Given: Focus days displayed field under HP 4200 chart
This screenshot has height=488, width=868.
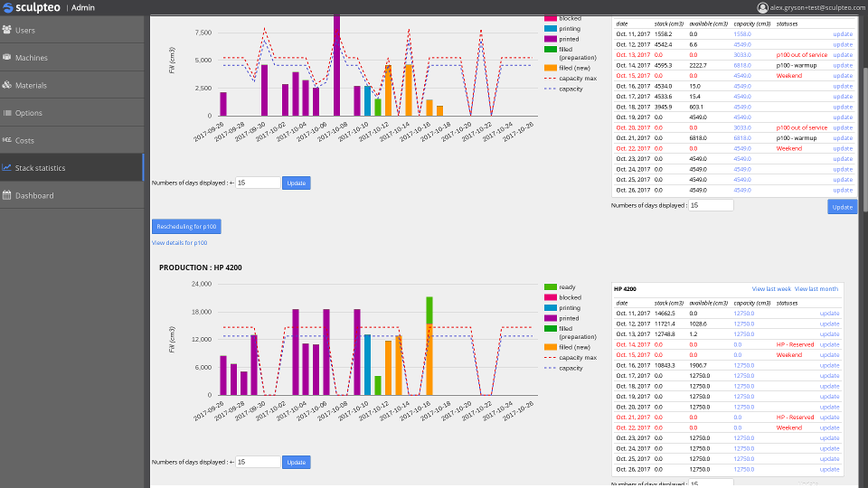Looking at the screenshot, I should point(258,462).
